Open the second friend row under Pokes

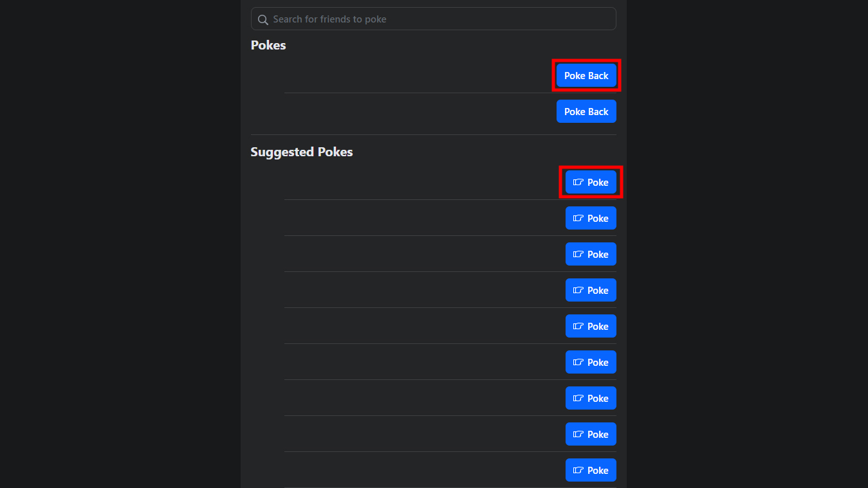412,112
